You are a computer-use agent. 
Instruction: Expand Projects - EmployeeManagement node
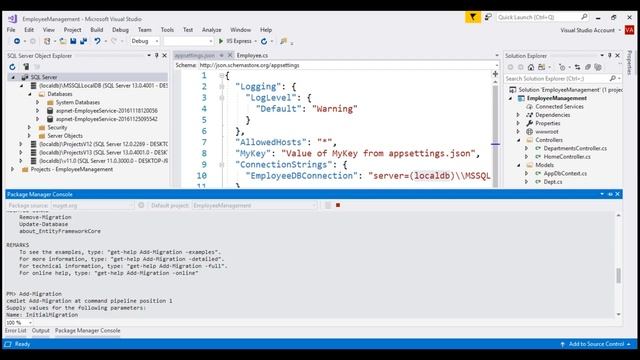click(13, 169)
